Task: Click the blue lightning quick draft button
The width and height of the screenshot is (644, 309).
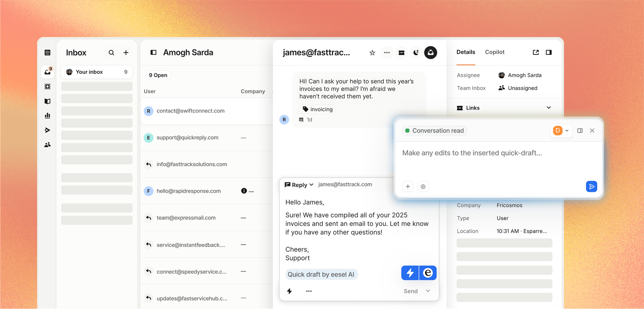Action: pyautogui.click(x=410, y=273)
